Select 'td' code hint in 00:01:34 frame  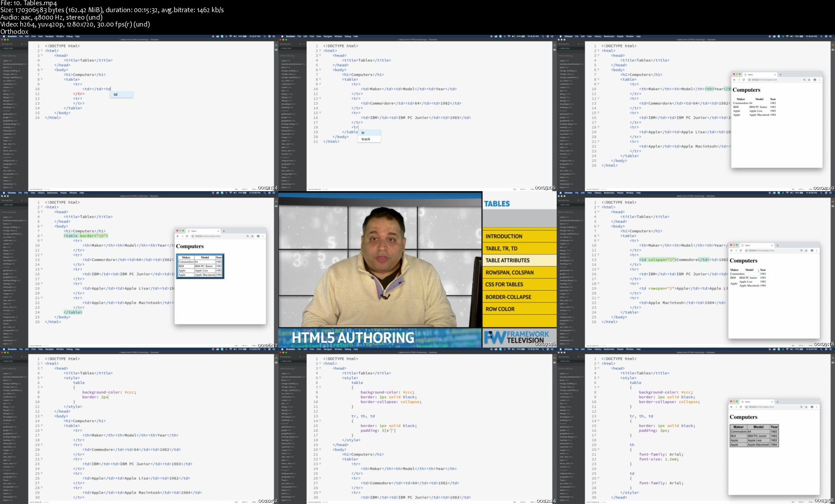pos(116,94)
